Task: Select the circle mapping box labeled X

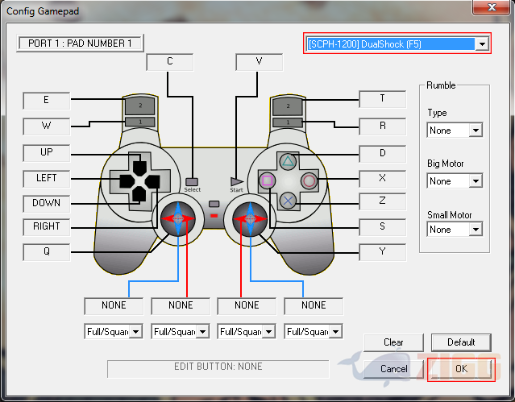Action: click(x=382, y=179)
